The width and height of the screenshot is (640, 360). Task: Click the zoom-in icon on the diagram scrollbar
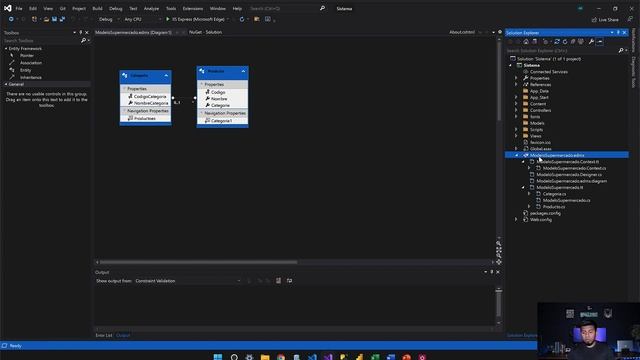pos(499,244)
